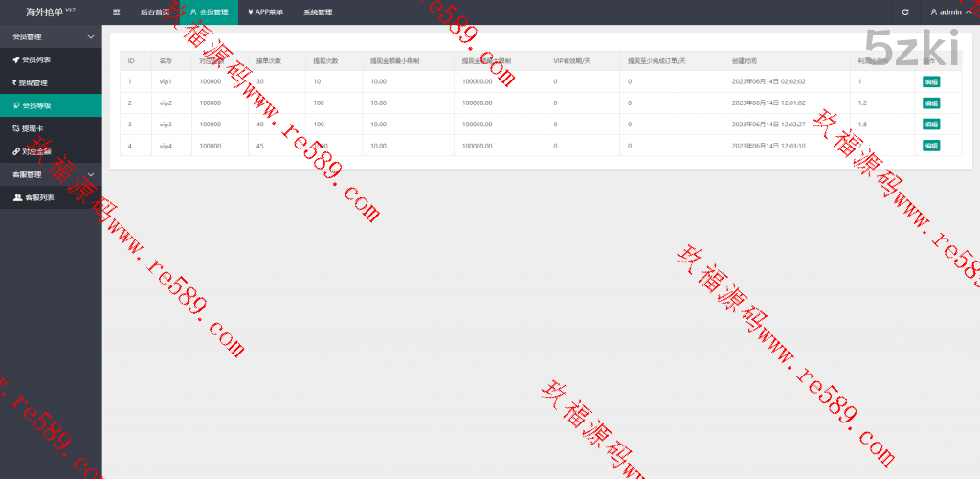Click 编辑 button for vip2 row
Image resolution: width=980 pixels, height=479 pixels.
(x=931, y=103)
